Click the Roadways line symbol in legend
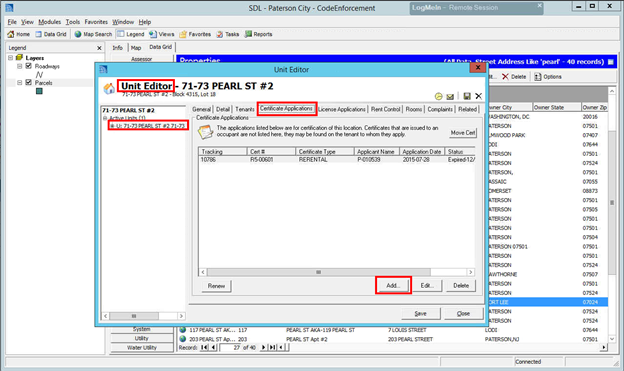Screen dimensions: 624x371 tap(39, 75)
